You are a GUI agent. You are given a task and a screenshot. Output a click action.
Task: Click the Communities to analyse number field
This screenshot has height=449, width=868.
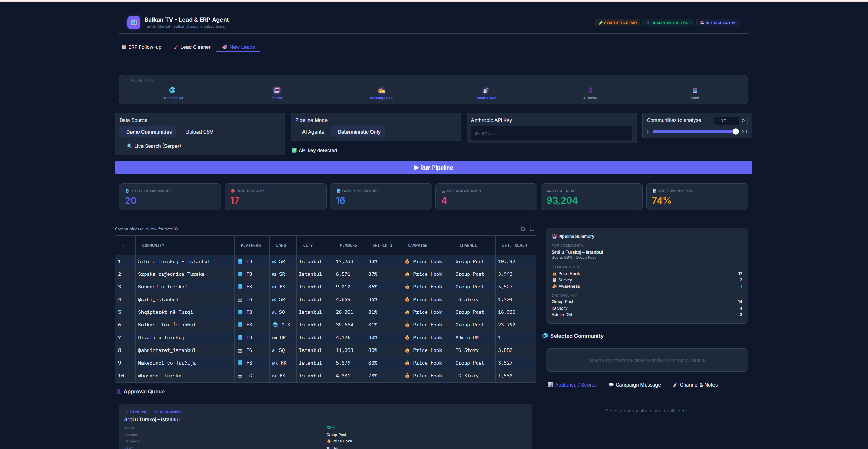coord(726,120)
